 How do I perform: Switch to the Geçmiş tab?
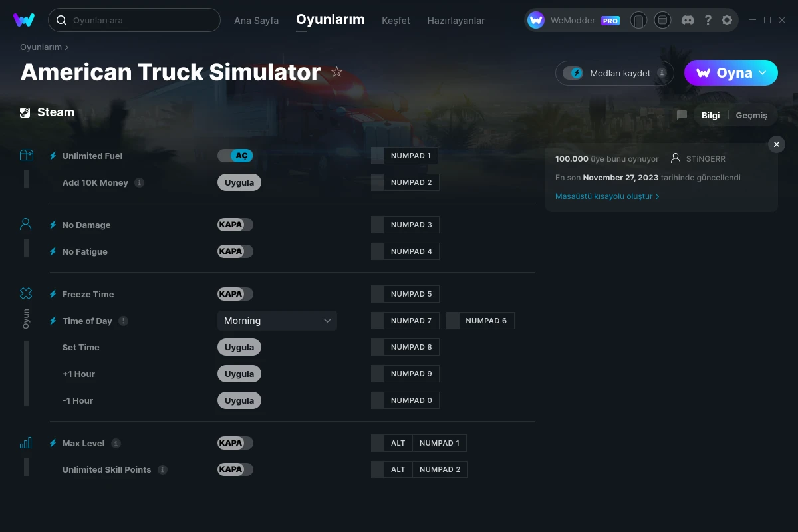751,115
